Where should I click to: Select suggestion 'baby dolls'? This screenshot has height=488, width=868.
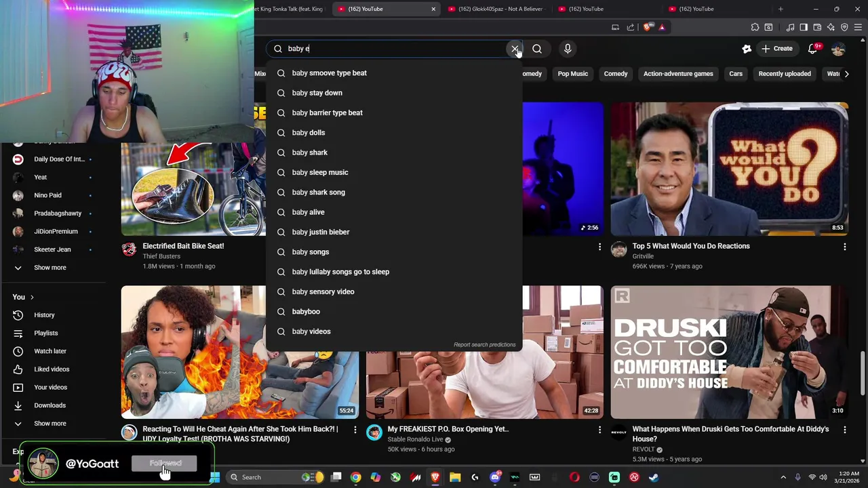click(x=394, y=133)
